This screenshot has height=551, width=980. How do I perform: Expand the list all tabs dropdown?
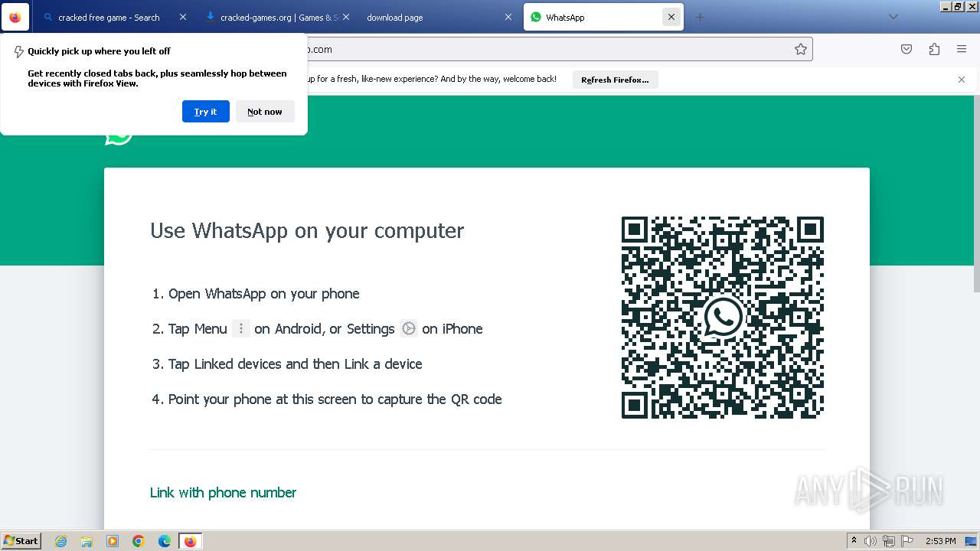[x=893, y=17]
